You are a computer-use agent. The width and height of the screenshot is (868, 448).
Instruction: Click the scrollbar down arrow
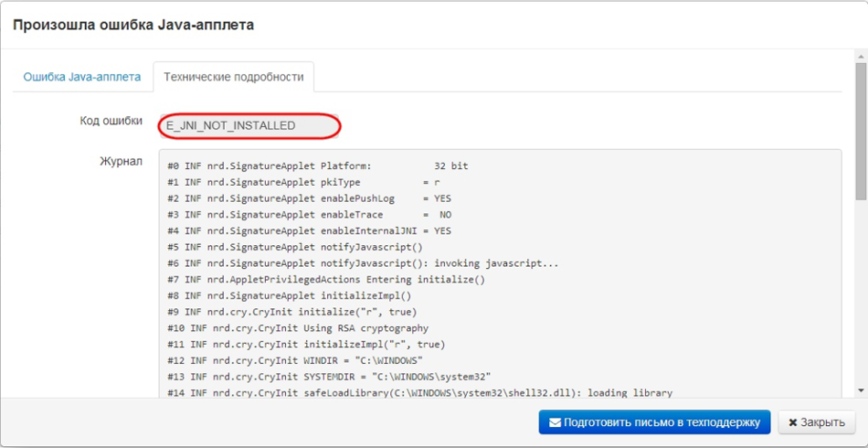pyautogui.click(x=861, y=390)
